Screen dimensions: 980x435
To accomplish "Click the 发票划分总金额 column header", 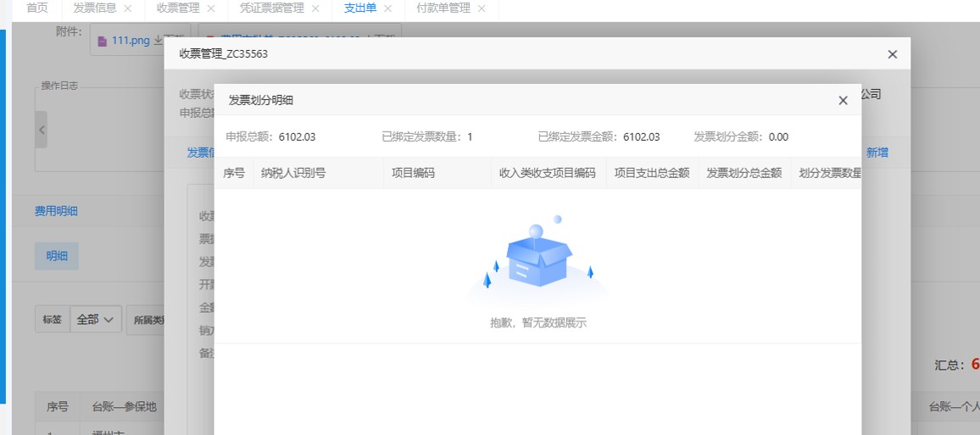I will [744, 173].
